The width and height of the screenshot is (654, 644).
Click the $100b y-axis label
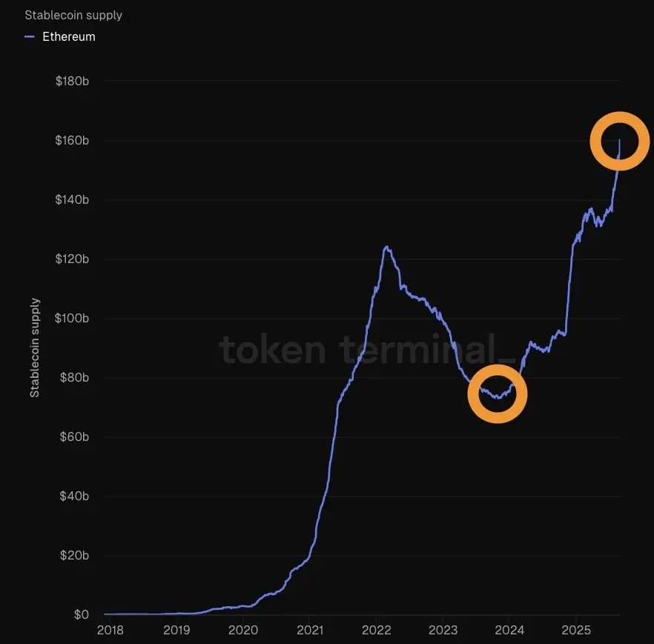(72, 318)
